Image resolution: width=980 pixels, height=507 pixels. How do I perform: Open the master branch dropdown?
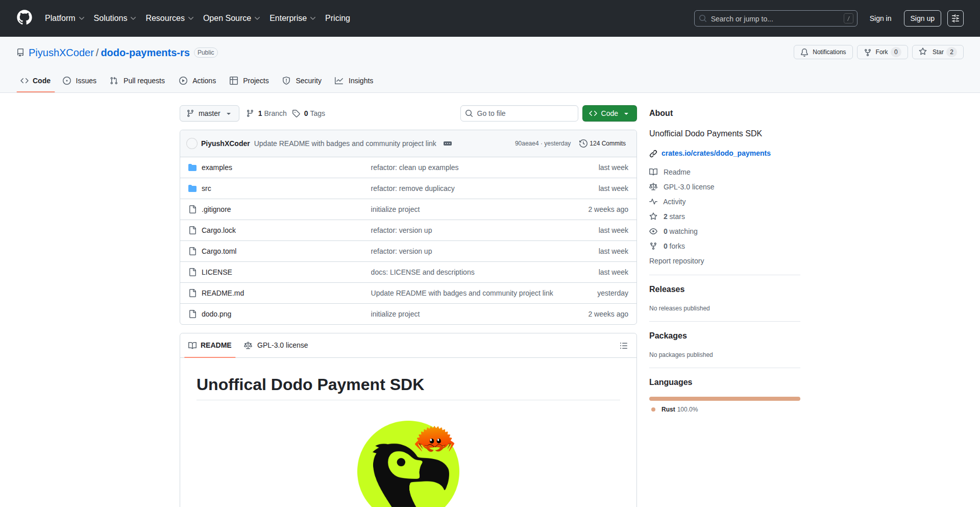pyautogui.click(x=209, y=113)
